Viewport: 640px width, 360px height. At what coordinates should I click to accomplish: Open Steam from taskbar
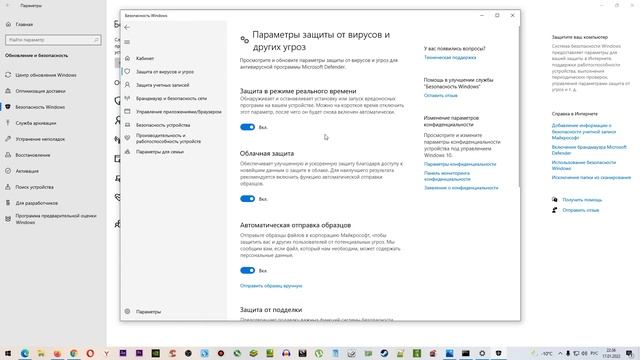click(x=384, y=353)
